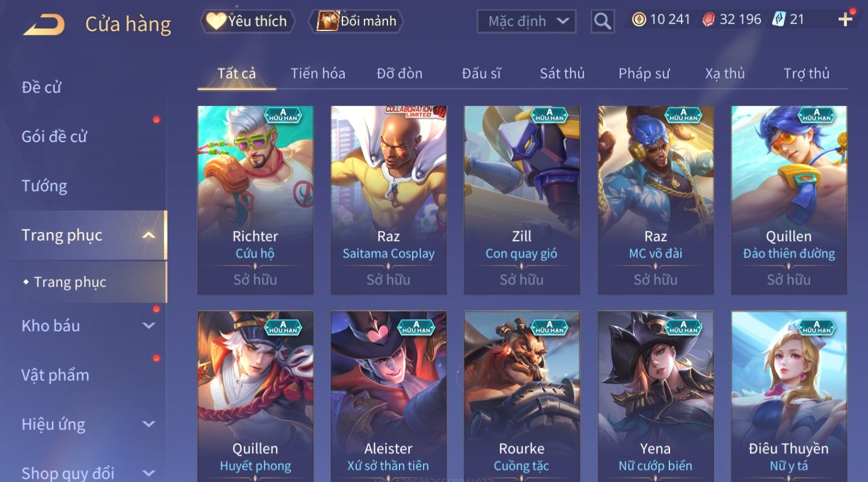868x482 pixels.
Task: Select Zill Con quay gió skin card
Action: click(522, 200)
